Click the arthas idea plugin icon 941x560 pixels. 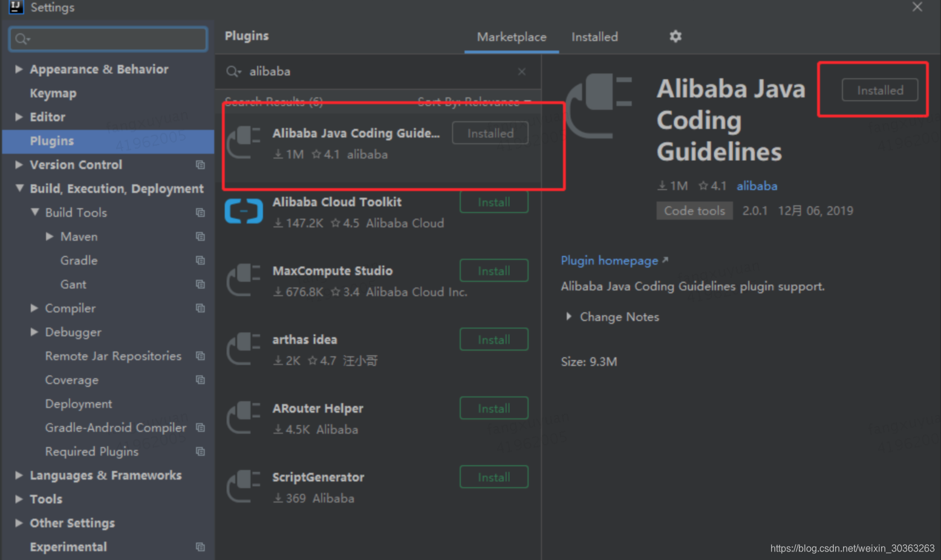click(x=244, y=349)
